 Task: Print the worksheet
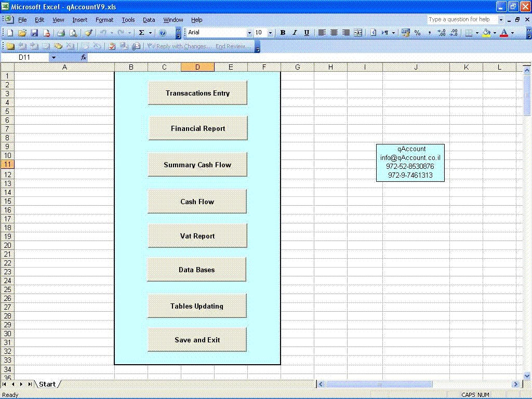click(x=61, y=33)
